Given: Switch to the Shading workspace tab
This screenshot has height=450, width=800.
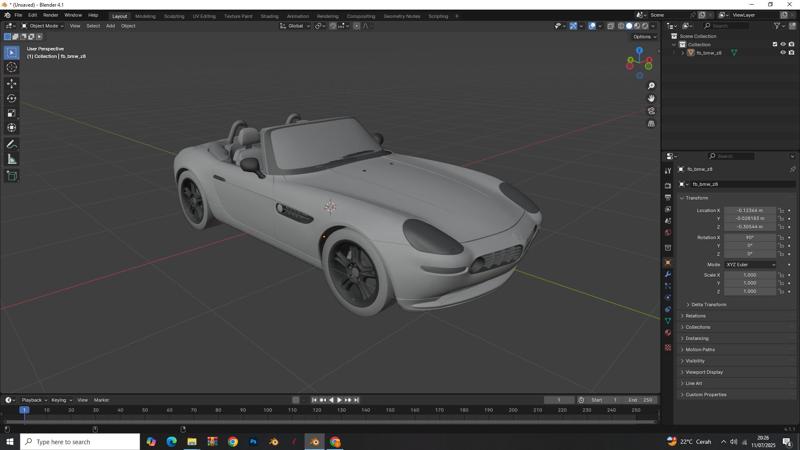Looking at the screenshot, I should point(269,16).
